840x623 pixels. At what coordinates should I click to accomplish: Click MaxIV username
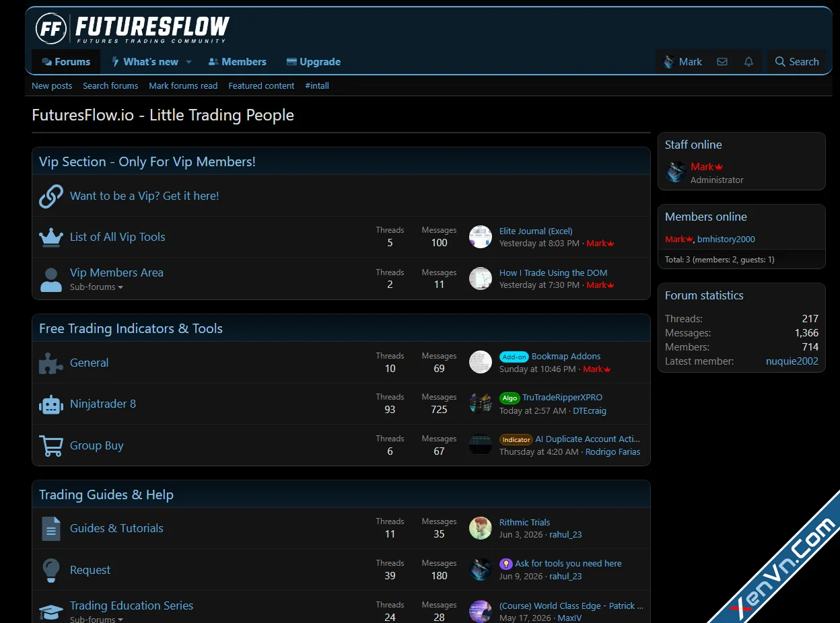tap(569, 618)
